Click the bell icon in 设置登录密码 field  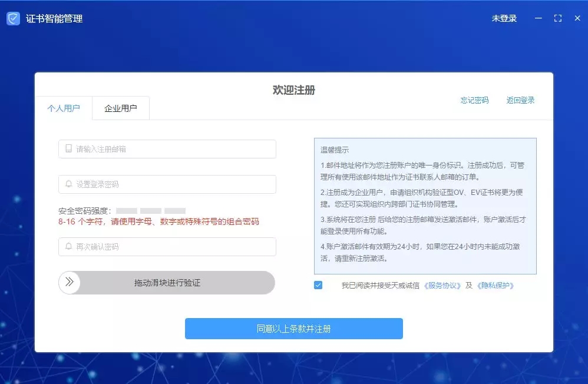tap(68, 184)
